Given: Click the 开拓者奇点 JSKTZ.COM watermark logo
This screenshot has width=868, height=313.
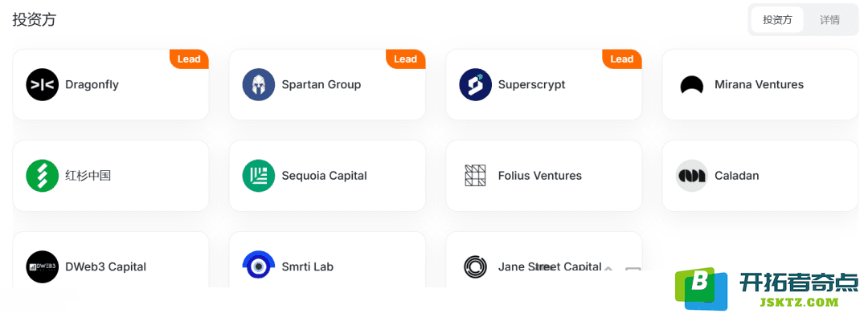Looking at the screenshot, I should pos(766,290).
